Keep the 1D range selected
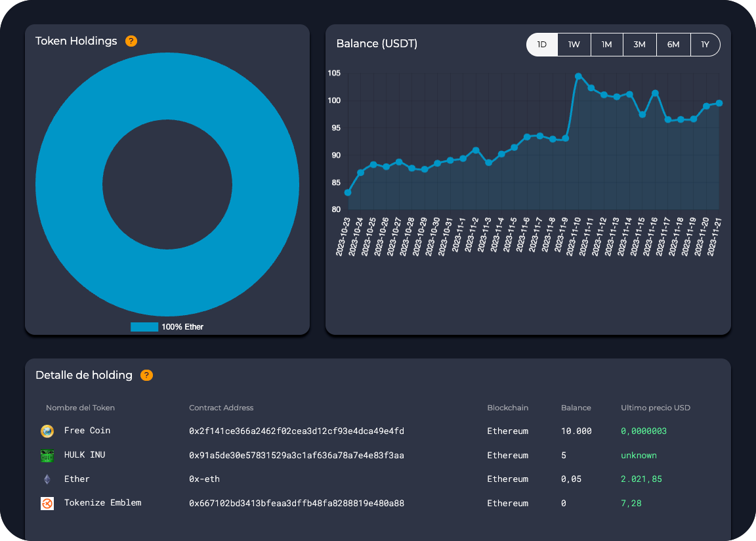The width and height of the screenshot is (756, 541). [541, 44]
